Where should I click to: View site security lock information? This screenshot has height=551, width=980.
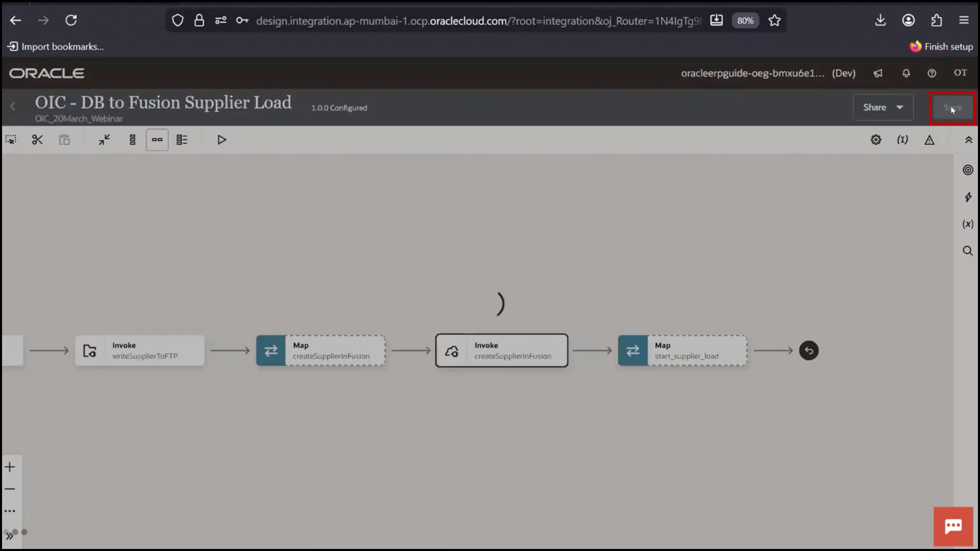pyautogui.click(x=199, y=20)
